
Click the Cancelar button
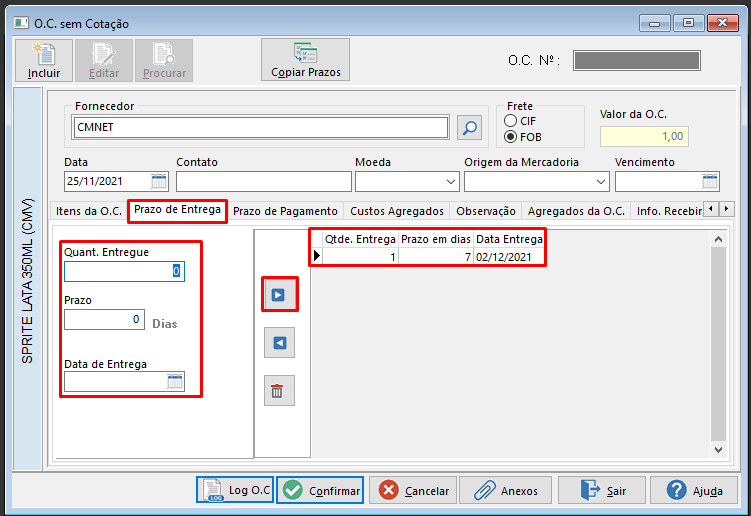coord(413,490)
